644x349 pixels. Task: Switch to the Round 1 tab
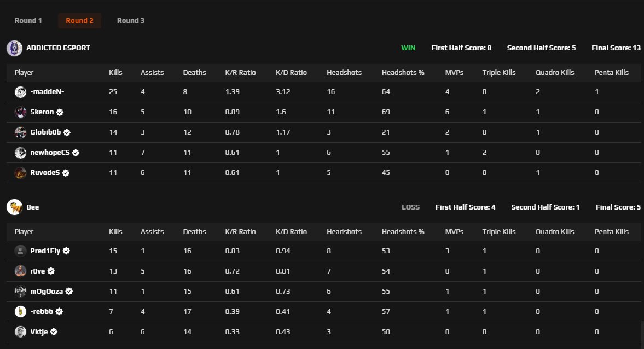(x=28, y=21)
